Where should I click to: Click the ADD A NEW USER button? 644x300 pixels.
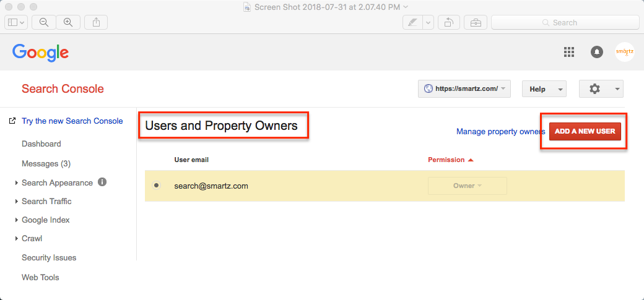tap(585, 131)
